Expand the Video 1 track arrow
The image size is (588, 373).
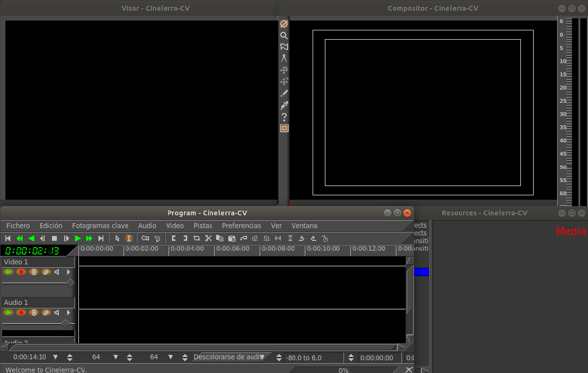69,272
